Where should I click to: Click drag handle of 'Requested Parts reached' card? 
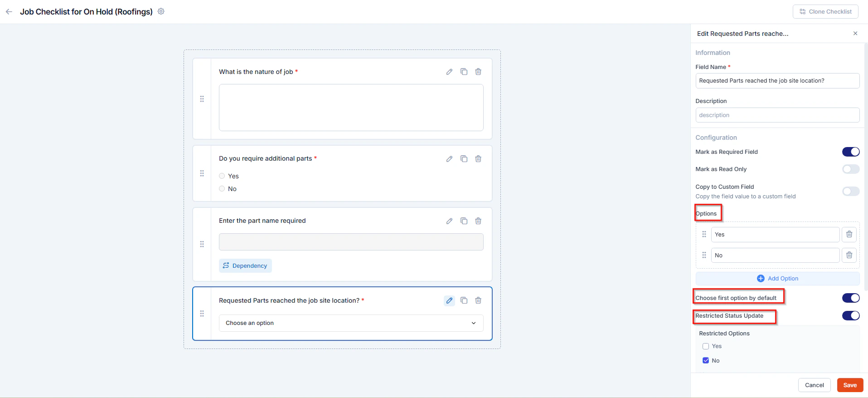[x=202, y=314]
